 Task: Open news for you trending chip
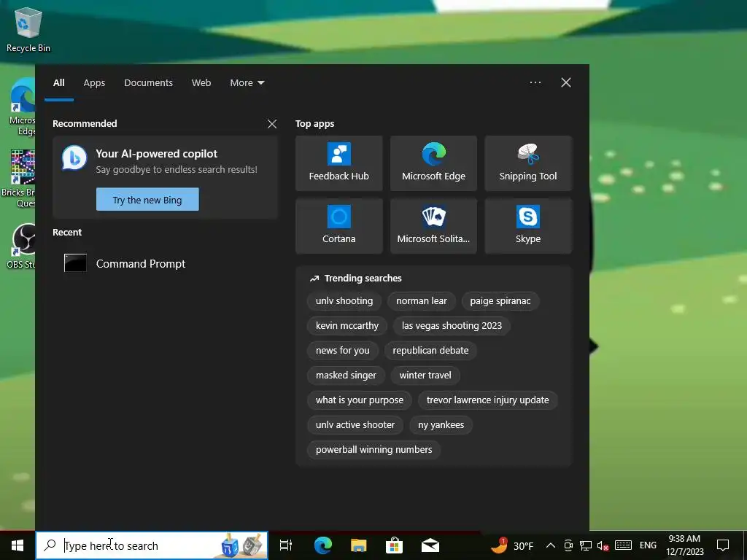click(x=343, y=351)
